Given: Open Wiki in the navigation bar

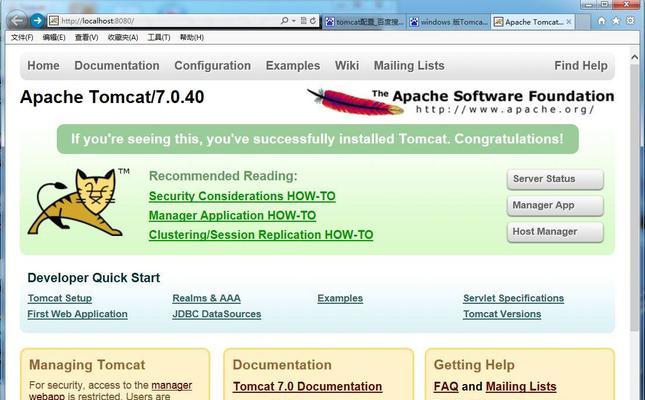Looking at the screenshot, I should [x=347, y=65].
